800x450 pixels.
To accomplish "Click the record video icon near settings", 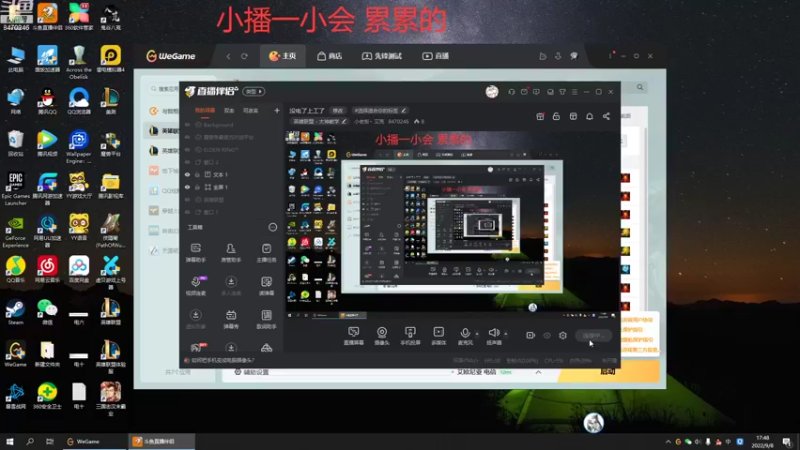I will 531,335.
